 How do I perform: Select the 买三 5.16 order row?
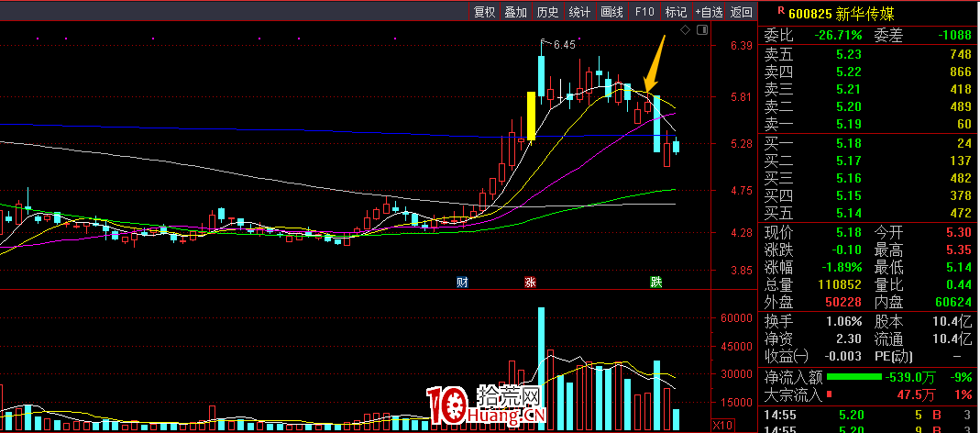(868, 178)
